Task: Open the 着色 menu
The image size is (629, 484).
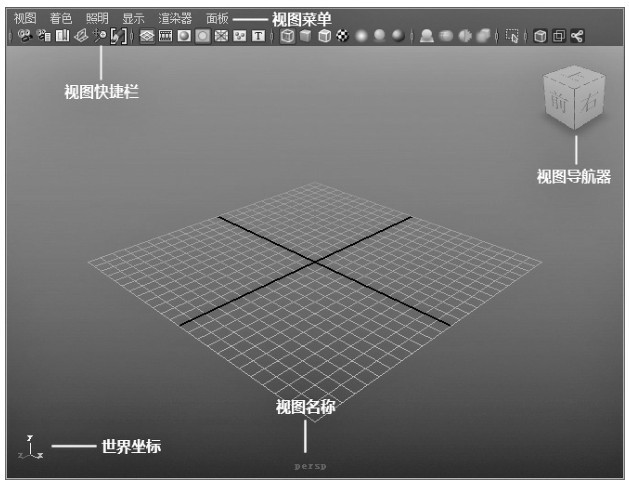Action: point(61,18)
